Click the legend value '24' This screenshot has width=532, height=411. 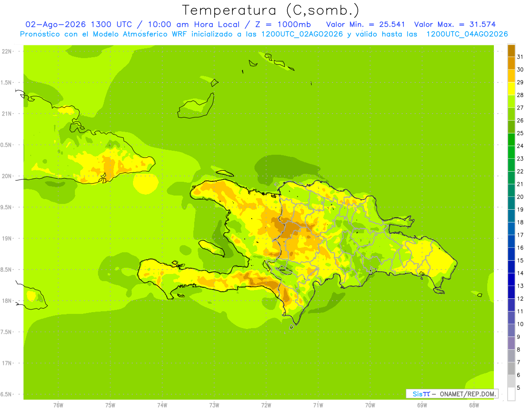click(520, 145)
